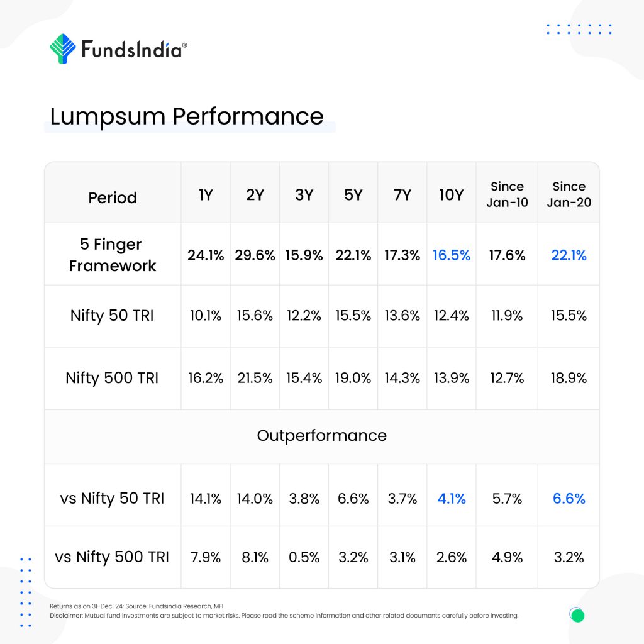
Task: Select the vs Nifty 50 TRI row label
Action: click(112, 499)
